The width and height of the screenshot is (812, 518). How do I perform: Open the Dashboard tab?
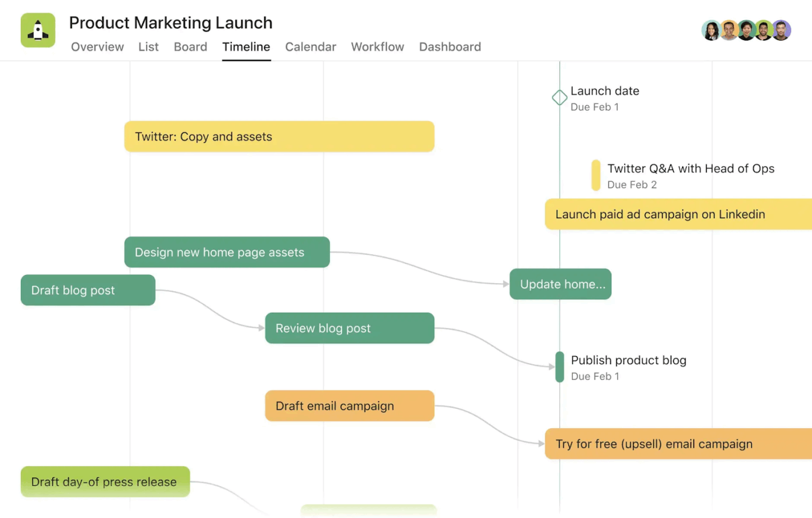450,47
